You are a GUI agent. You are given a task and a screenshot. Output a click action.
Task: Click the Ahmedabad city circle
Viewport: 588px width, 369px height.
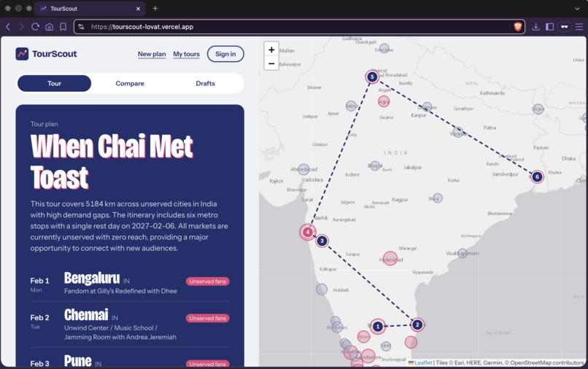(303, 169)
